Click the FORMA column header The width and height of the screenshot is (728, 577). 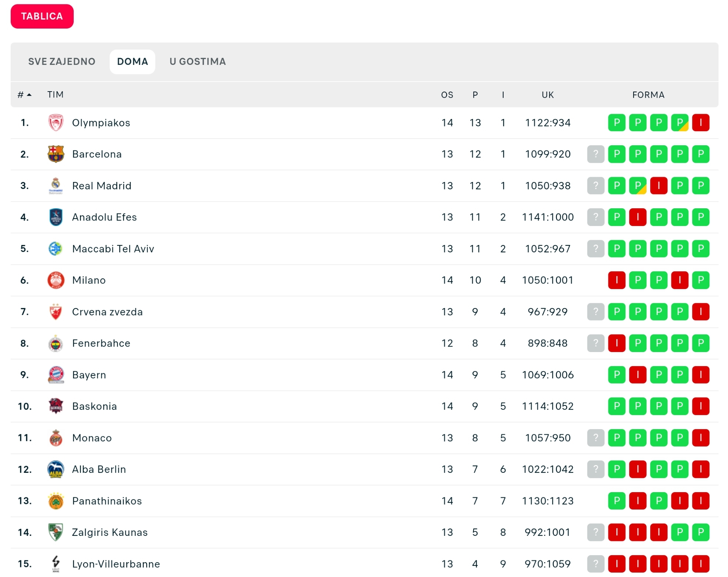[648, 95]
